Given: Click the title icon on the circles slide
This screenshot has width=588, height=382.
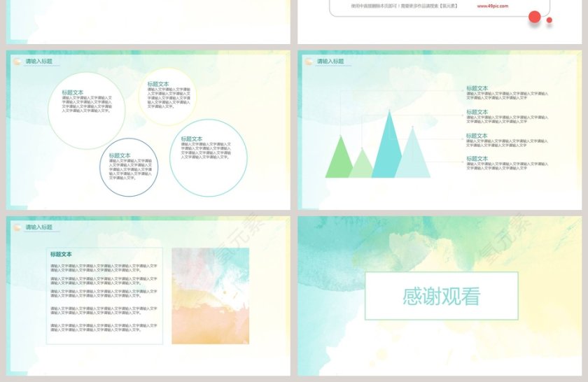Looking at the screenshot, I should pos(17,62).
